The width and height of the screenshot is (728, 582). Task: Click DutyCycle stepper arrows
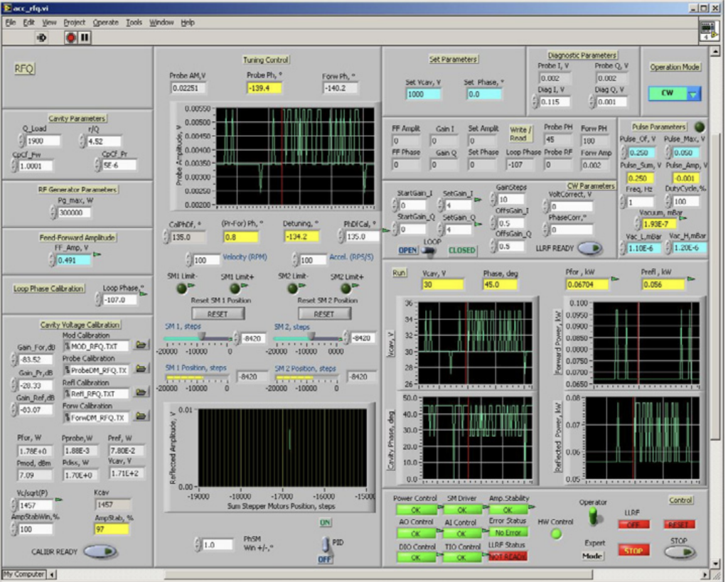coord(668,201)
